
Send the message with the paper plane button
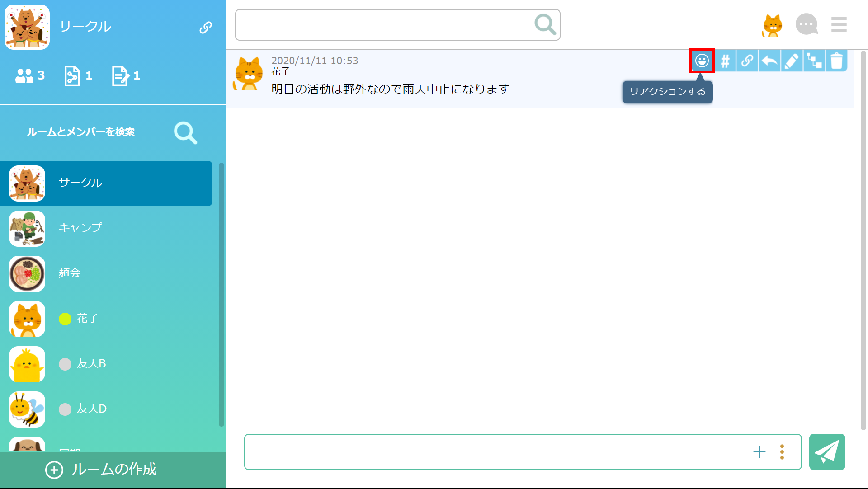pos(827,452)
